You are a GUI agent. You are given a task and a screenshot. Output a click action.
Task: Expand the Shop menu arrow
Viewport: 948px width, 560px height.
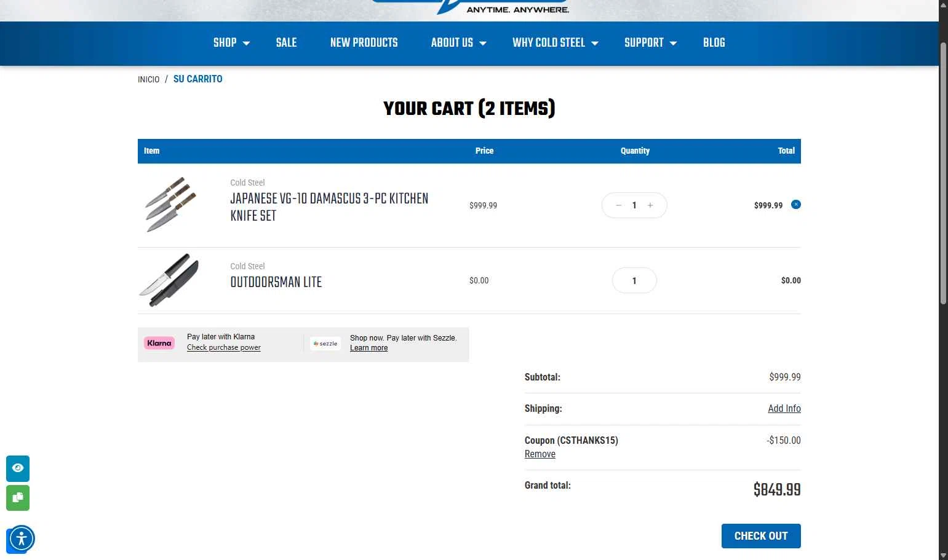(x=246, y=43)
